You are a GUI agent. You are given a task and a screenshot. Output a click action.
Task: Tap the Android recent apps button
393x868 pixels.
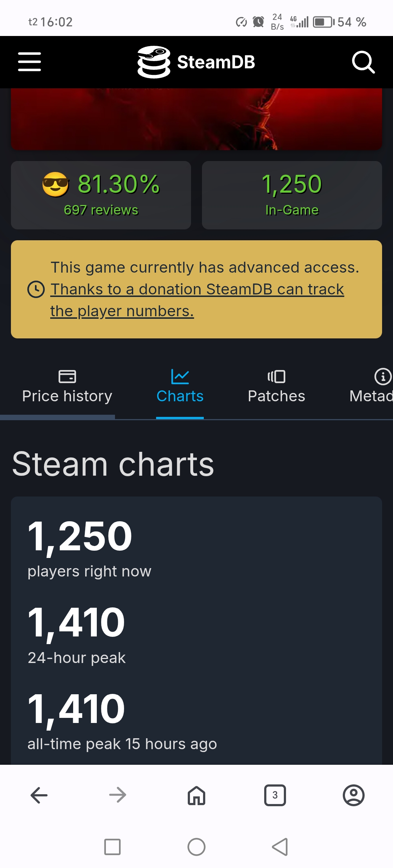tap(112, 847)
